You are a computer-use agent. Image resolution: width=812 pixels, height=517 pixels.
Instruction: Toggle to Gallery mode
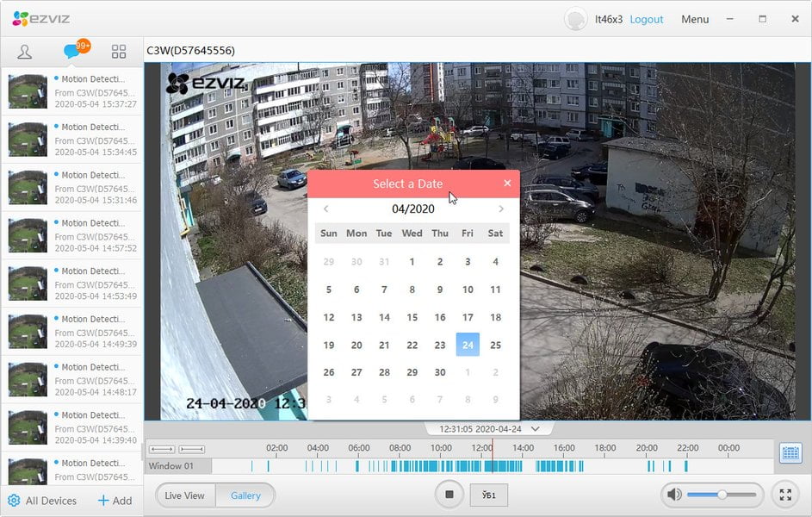245,495
